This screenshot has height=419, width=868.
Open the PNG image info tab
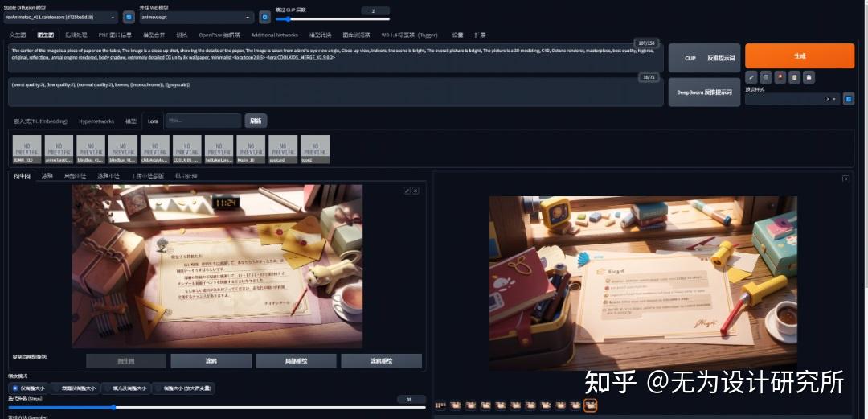(115, 35)
